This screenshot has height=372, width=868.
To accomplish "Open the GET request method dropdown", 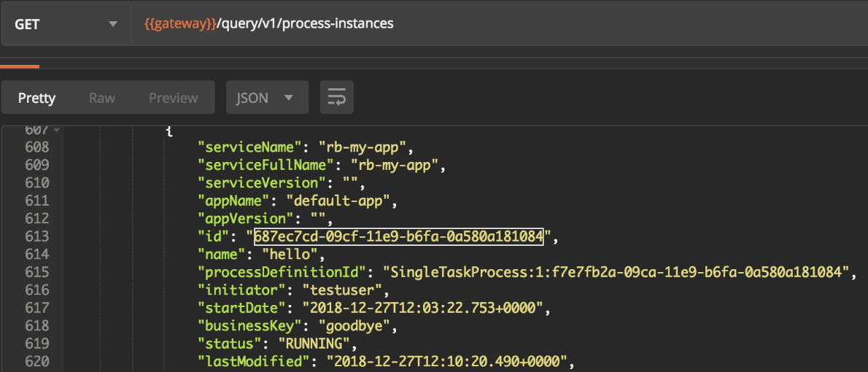I will 66,24.
